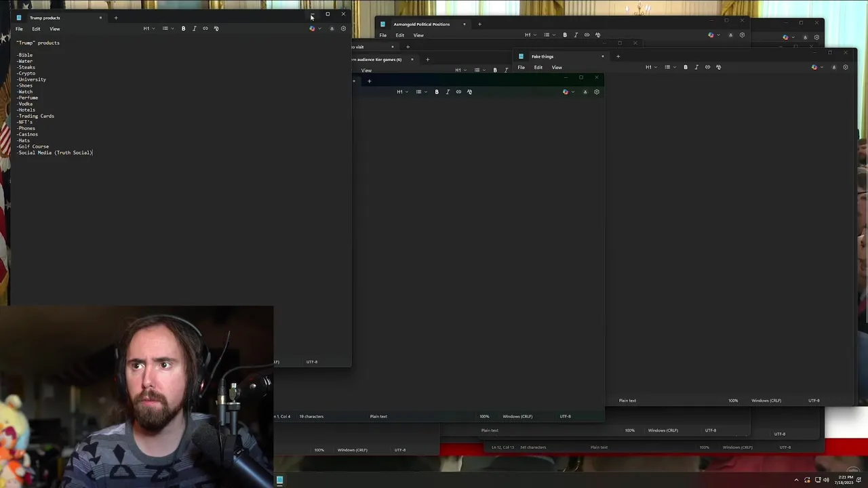The image size is (868, 488).
Task: Open settings gear in Trump products window
Action: click(x=343, y=28)
